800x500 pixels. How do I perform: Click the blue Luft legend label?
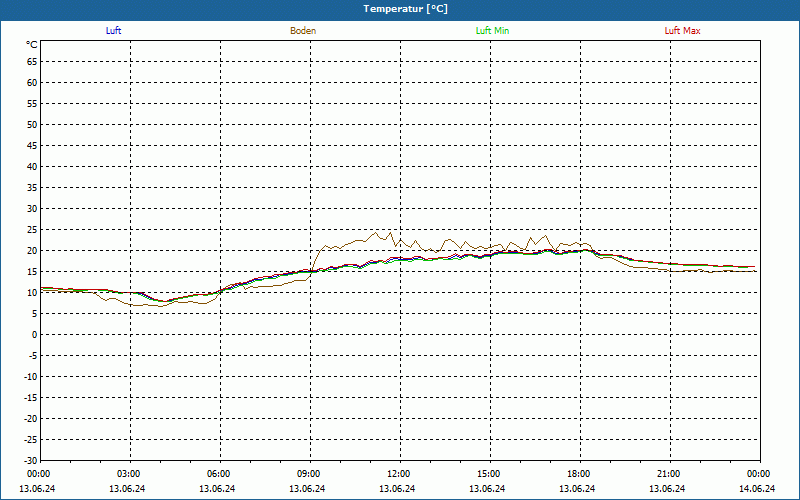pyautogui.click(x=113, y=31)
